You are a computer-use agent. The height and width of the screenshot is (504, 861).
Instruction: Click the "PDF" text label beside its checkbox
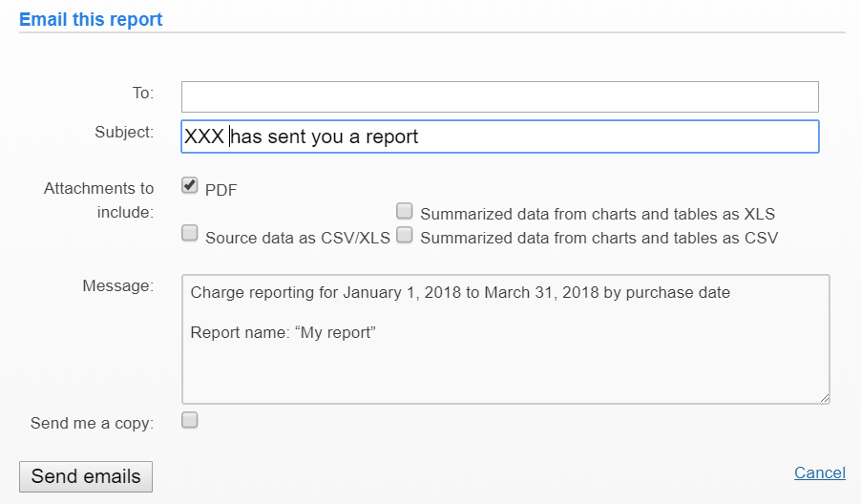[220, 190]
